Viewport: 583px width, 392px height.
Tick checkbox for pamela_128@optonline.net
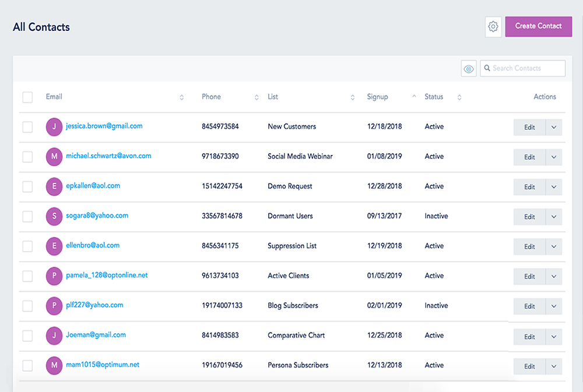(27, 276)
